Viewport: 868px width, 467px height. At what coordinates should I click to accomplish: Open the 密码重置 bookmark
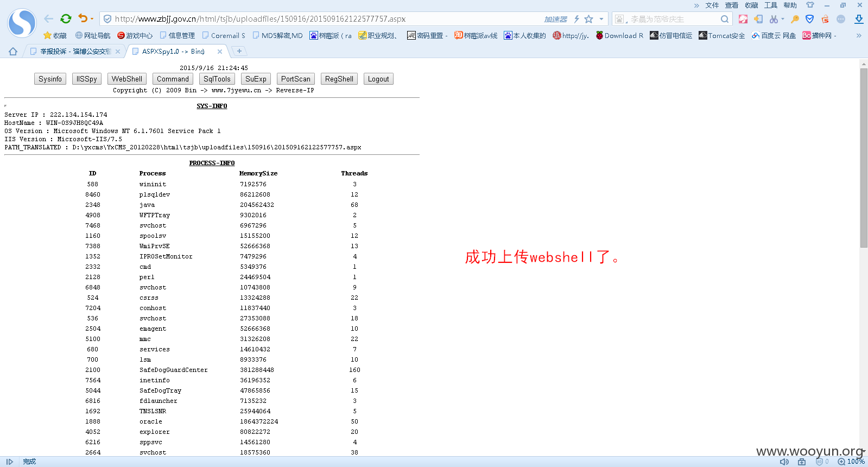[x=427, y=35]
